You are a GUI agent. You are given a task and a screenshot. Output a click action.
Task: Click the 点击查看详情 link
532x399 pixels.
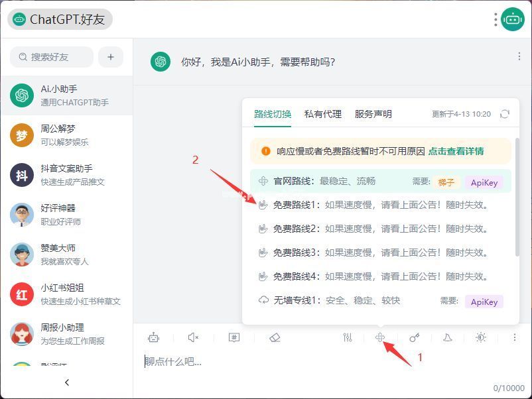456,151
